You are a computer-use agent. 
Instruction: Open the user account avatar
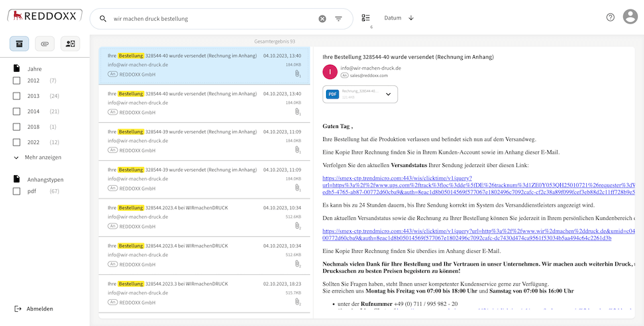coord(630,17)
